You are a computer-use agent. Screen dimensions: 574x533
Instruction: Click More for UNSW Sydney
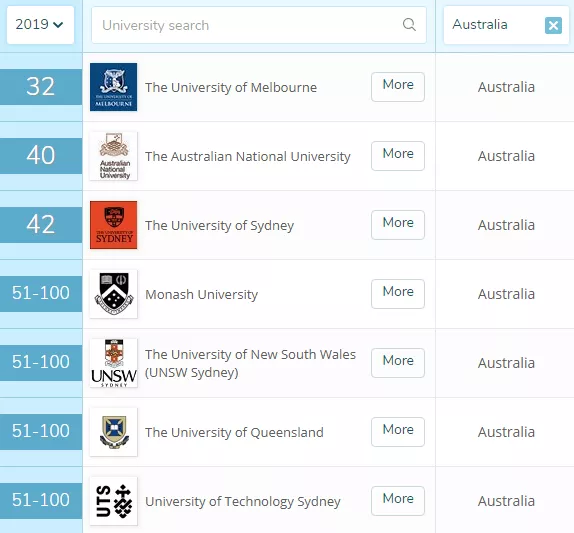click(x=398, y=363)
